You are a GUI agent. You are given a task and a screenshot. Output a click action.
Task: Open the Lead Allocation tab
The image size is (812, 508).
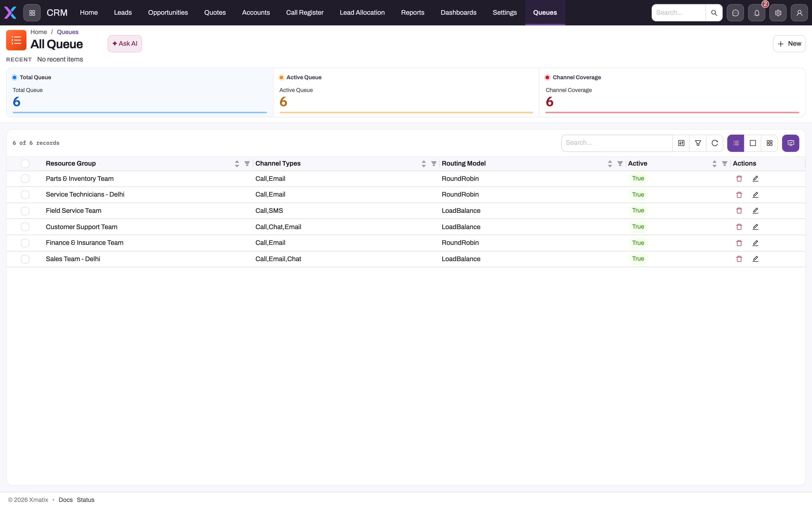click(362, 13)
